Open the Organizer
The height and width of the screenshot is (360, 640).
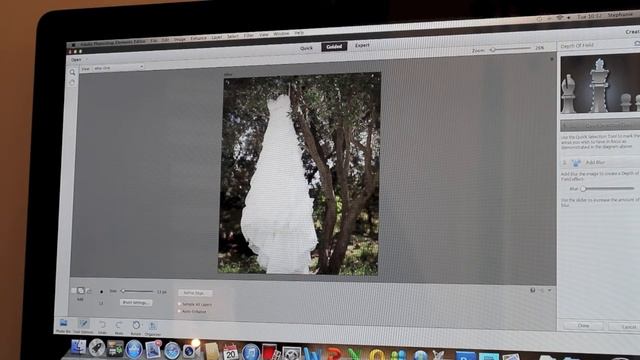coord(153,326)
